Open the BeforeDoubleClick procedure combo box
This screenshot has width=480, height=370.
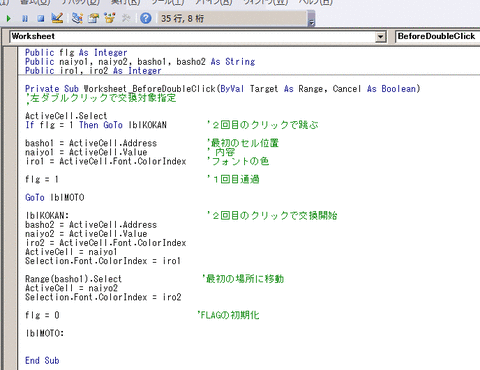coord(437,36)
